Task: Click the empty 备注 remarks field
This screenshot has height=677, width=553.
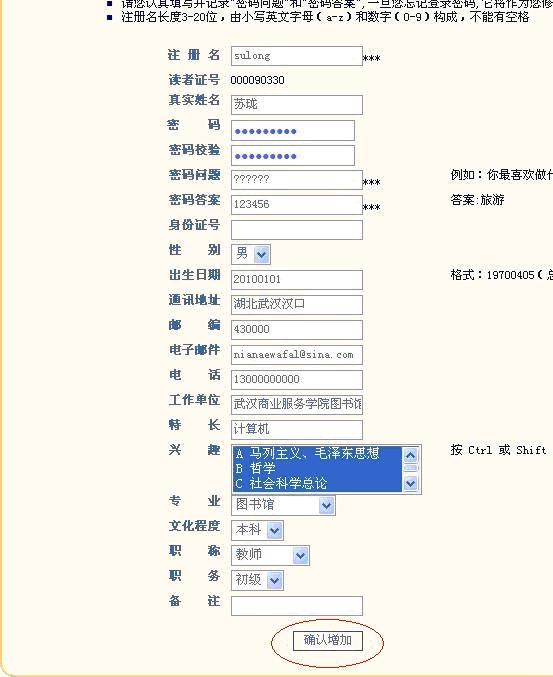Action: (x=297, y=606)
